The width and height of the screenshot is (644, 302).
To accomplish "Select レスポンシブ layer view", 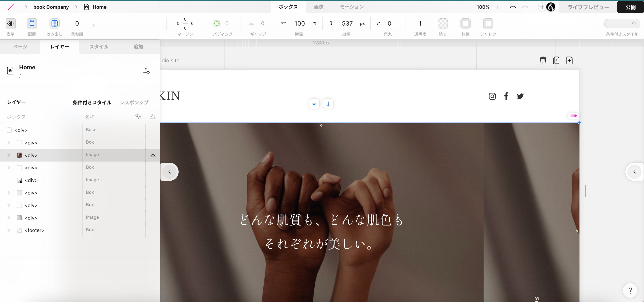I will tap(134, 102).
